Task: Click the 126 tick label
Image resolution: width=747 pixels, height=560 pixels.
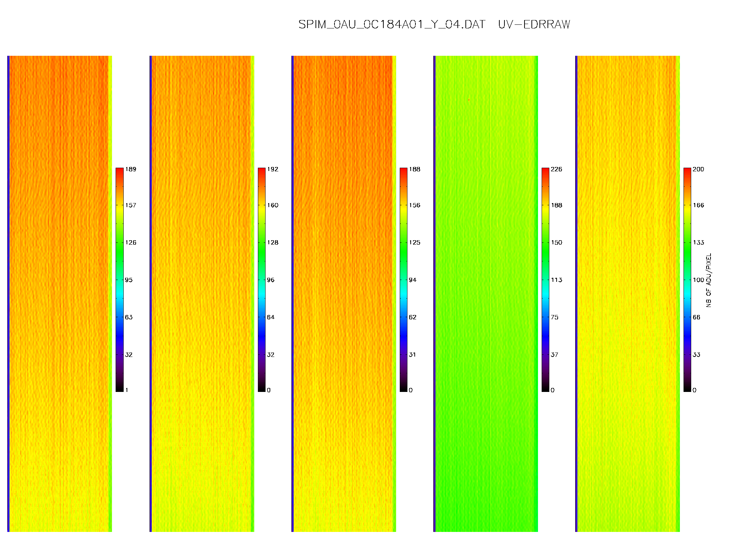Action: pyautogui.click(x=131, y=242)
